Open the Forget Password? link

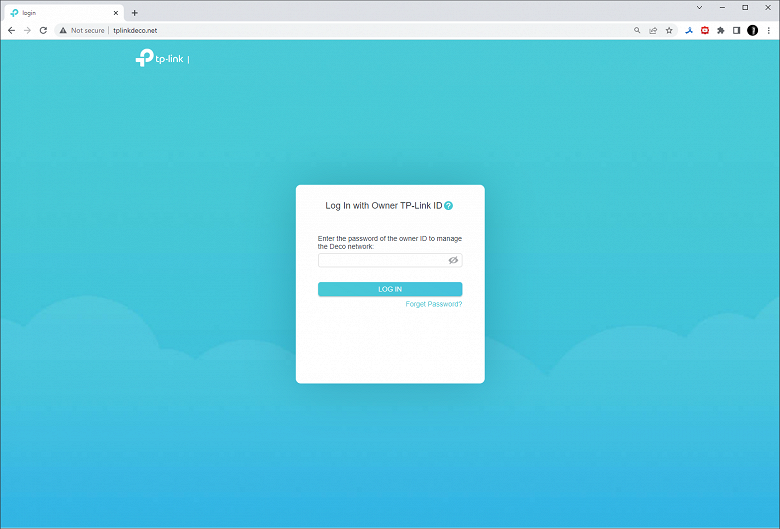pos(434,304)
